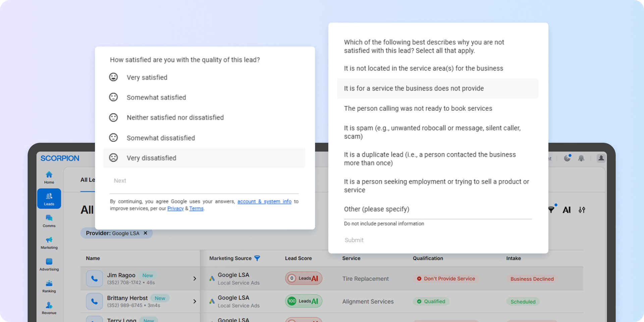The image size is (644, 322).
Task: Select the Very satisfied rating
Action: click(x=147, y=77)
